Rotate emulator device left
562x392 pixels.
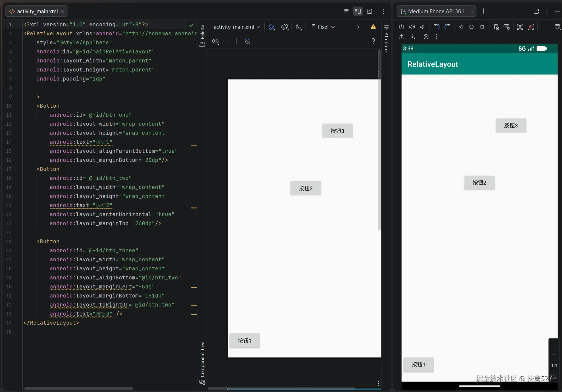pyautogui.click(x=436, y=27)
